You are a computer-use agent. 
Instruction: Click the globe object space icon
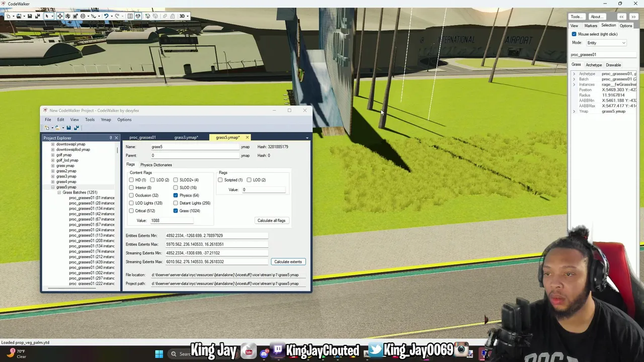pyautogui.click(x=83, y=16)
